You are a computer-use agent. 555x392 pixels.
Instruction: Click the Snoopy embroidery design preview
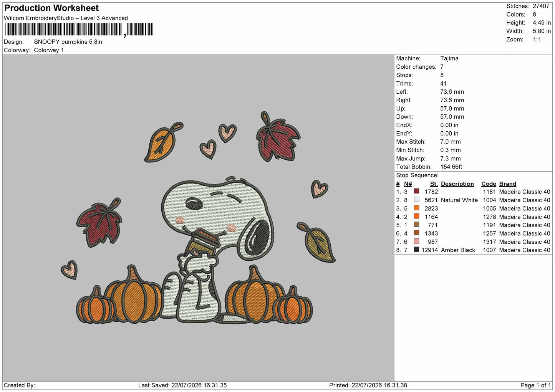198,218
